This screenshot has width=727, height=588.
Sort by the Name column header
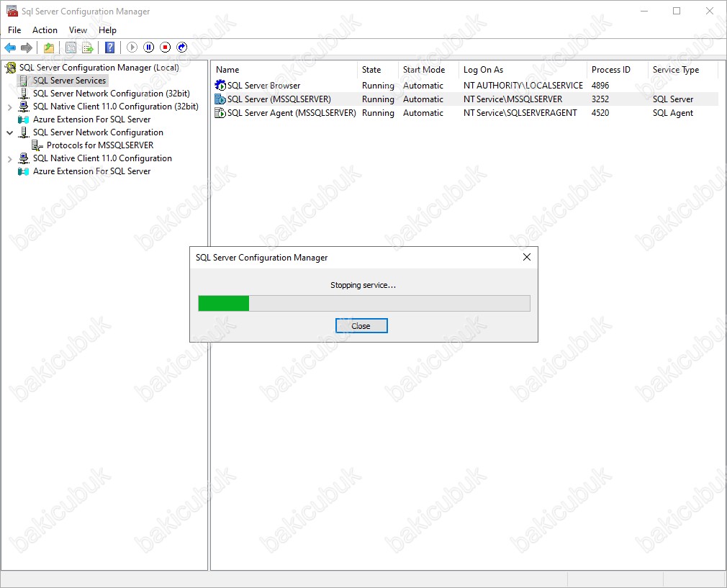coord(284,70)
